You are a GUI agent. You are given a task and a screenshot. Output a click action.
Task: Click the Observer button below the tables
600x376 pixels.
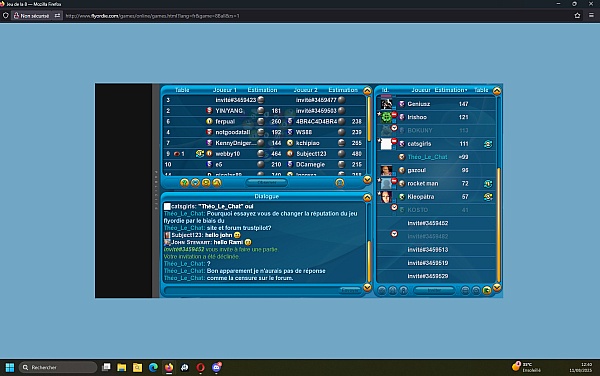(267, 183)
